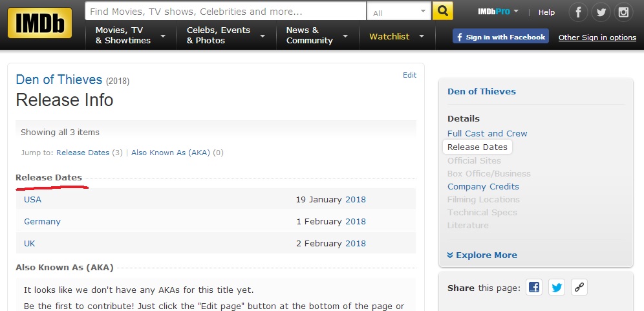Open IMDb's Instagram icon in header
This screenshot has height=311, width=644.
coord(623,12)
